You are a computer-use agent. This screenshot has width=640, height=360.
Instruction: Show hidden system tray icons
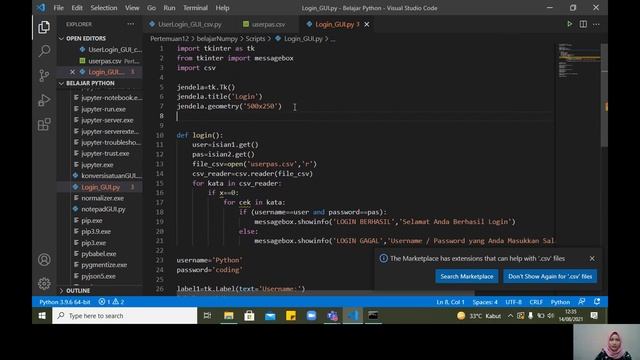(510, 316)
